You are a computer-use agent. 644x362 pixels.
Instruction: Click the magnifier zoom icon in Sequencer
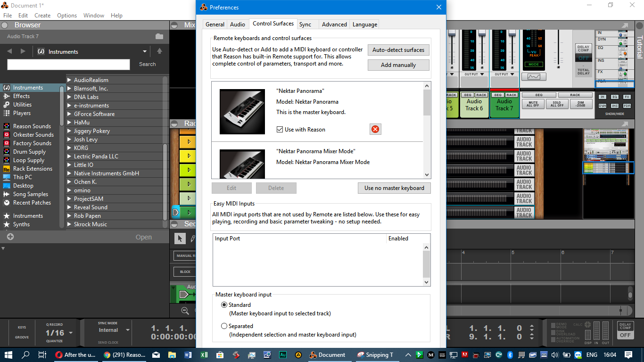(x=185, y=311)
